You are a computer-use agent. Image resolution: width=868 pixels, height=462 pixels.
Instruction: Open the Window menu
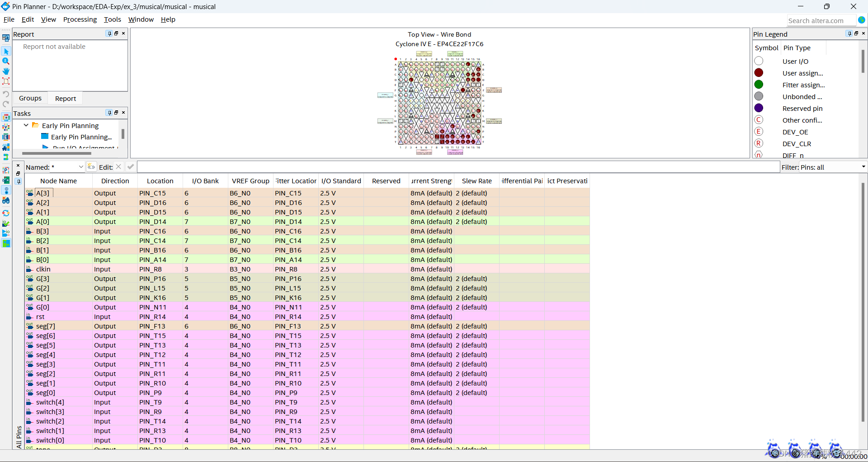(141, 19)
